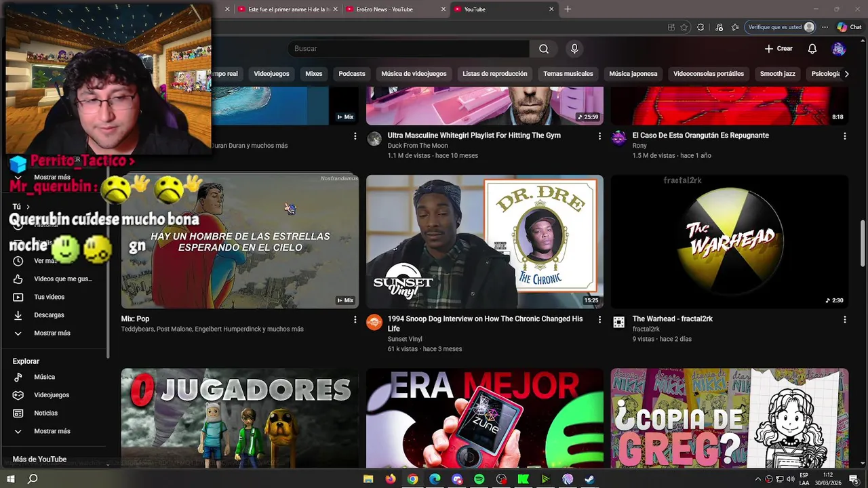Select the Música japonesa category chip
868x488 pixels.
pyautogui.click(x=633, y=74)
